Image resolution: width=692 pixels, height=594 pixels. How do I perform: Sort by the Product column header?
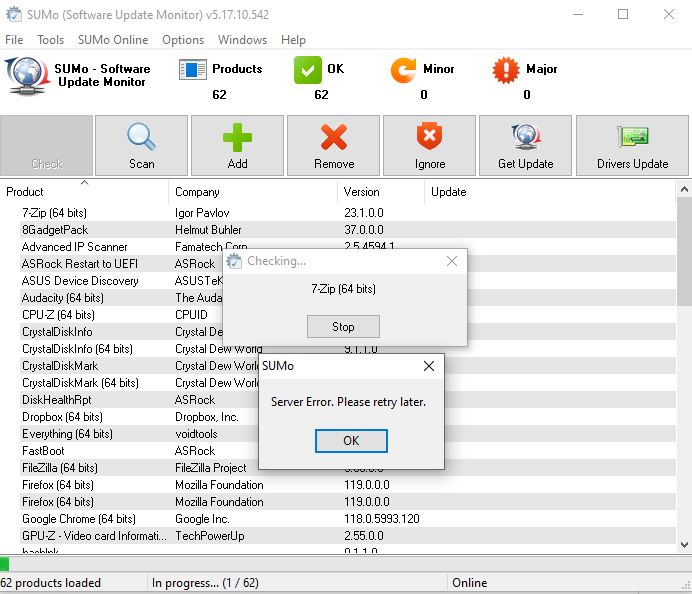84,192
